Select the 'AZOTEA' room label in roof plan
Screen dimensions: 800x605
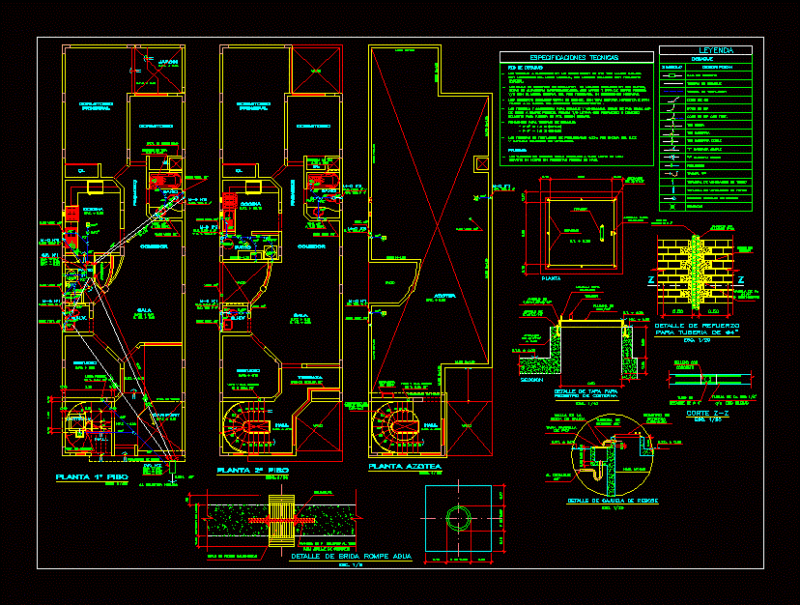pos(445,296)
